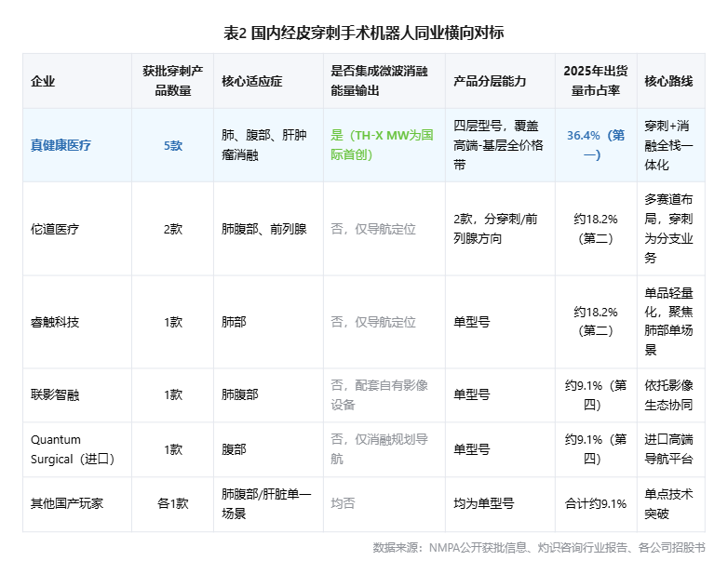The width and height of the screenshot is (728, 574).
Task: Select the 其他国产玩家 row label
Action: coord(67,503)
